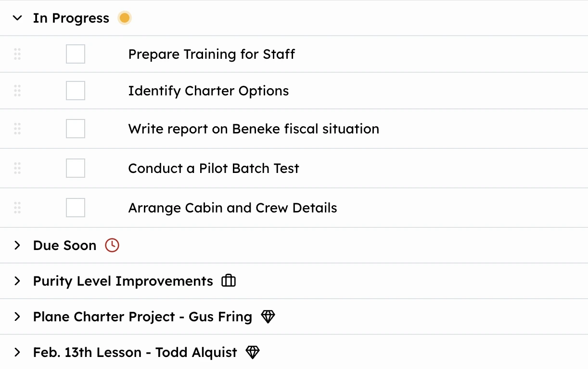Image resolution: width=588 pixels, height=369 pixels.
Task: Click the diamond icon next to Todd Alquist
Action: click(x=253, y=352)
